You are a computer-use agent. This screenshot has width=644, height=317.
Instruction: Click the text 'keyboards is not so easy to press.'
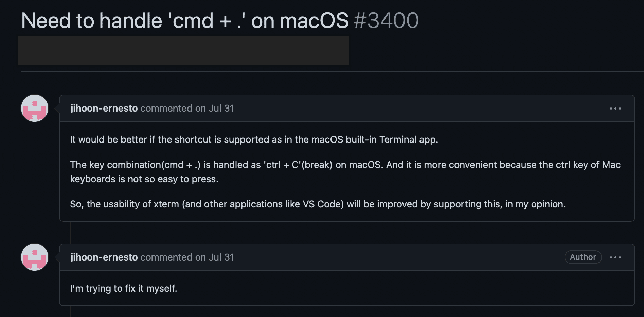click(x=144, y=179)
